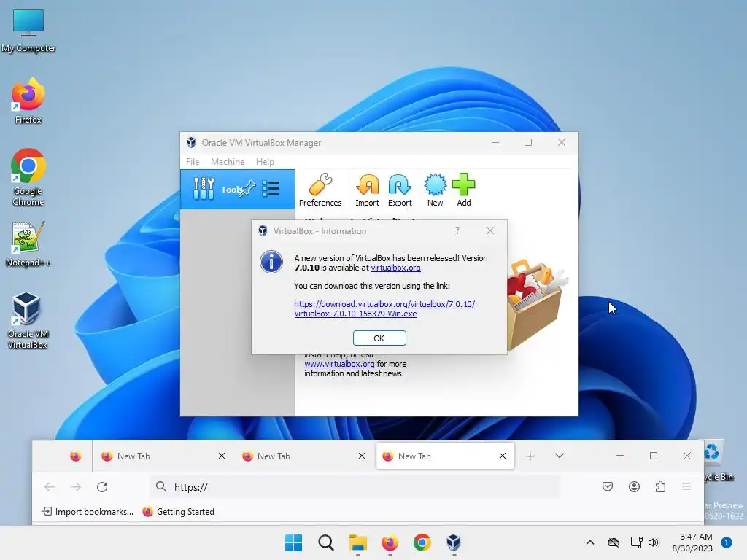The height and width of the screenshot is (560, 747).
Task: Click the pin icon next to Tools
Action: (247, 189)
